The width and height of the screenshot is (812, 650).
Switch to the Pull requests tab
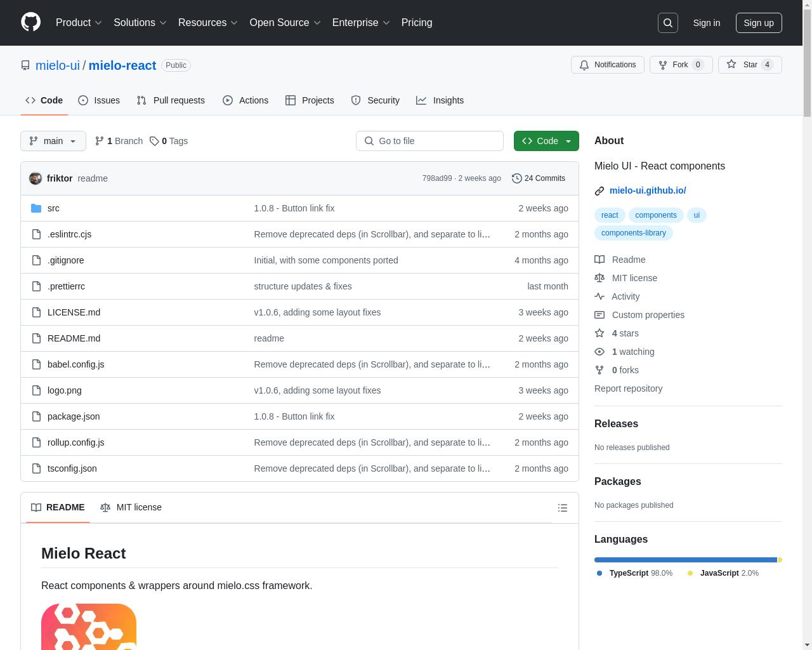tap(171, 100)
